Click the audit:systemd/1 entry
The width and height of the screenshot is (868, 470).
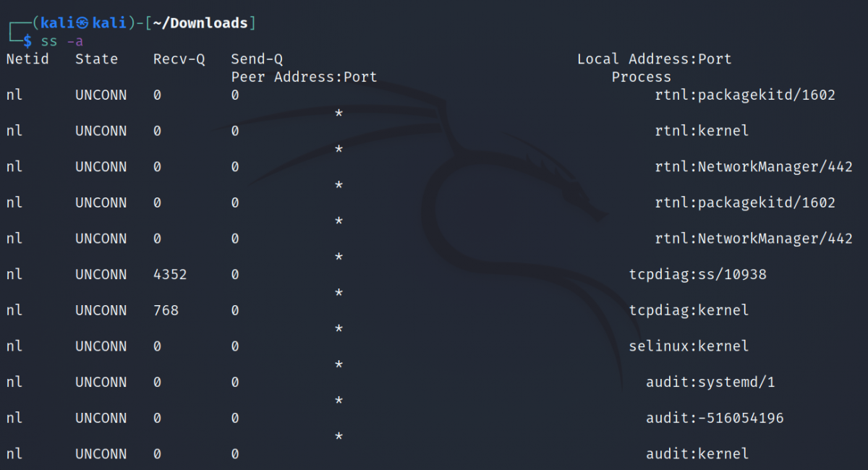click(x=710, y=382)
